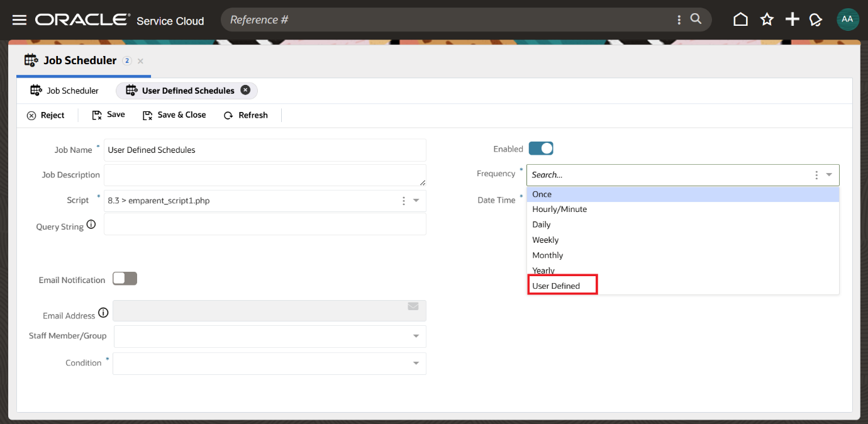Open Favorites star icon

pyautogui.click(x=767, y=20)
